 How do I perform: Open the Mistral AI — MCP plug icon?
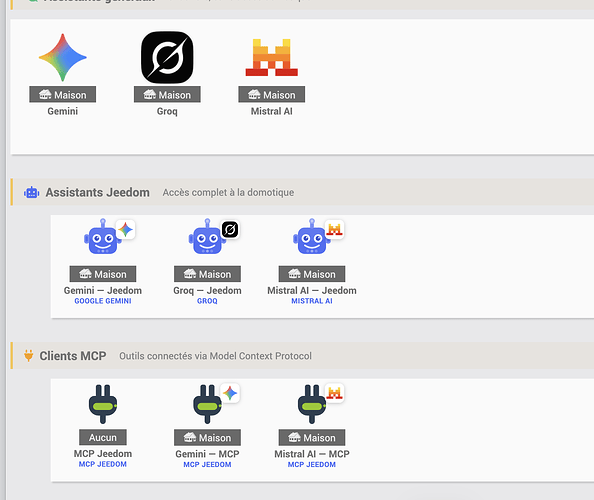pyautogui.click(x=312, y=404)
